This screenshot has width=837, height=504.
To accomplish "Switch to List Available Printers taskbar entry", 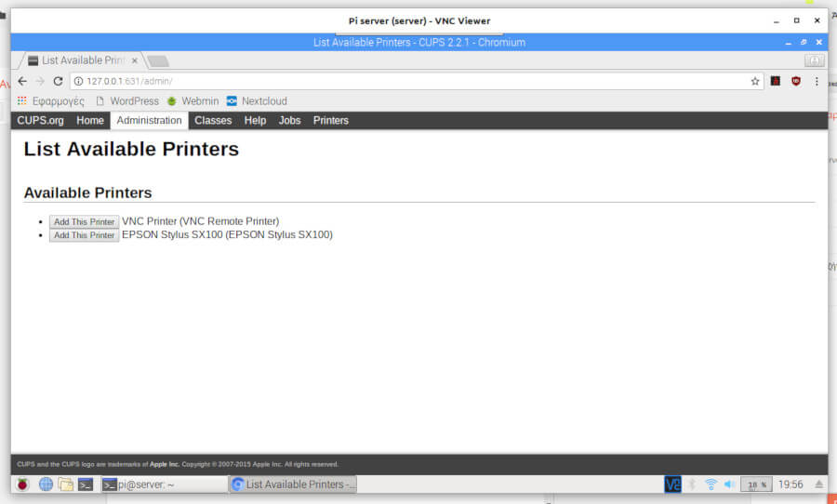I will 293,484.
